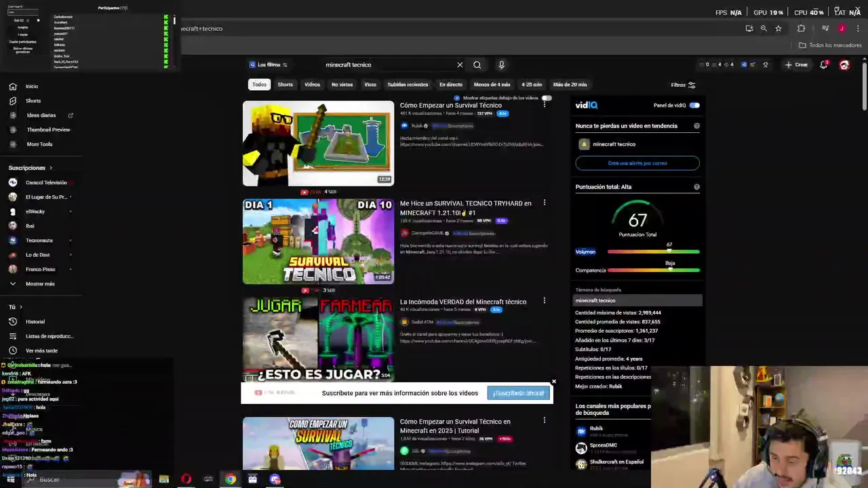
Task: Click install app icon in address bar
Action: (x=749, y=28)
